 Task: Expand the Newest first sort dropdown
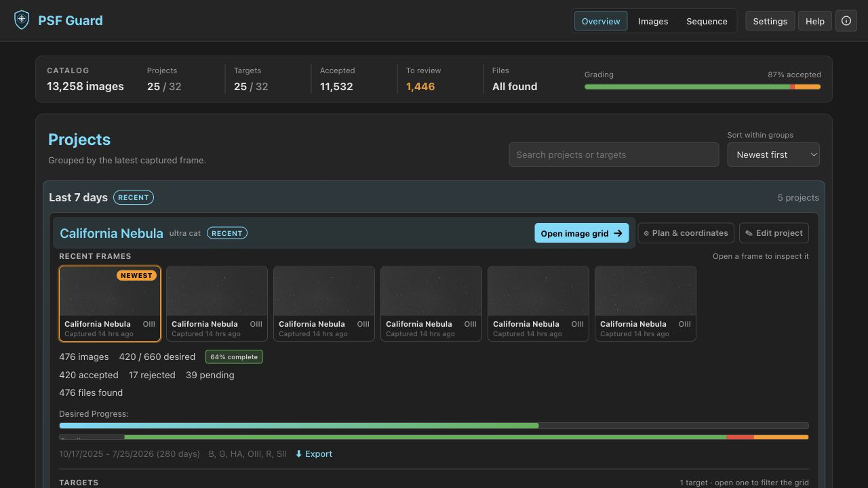(773, 155)
